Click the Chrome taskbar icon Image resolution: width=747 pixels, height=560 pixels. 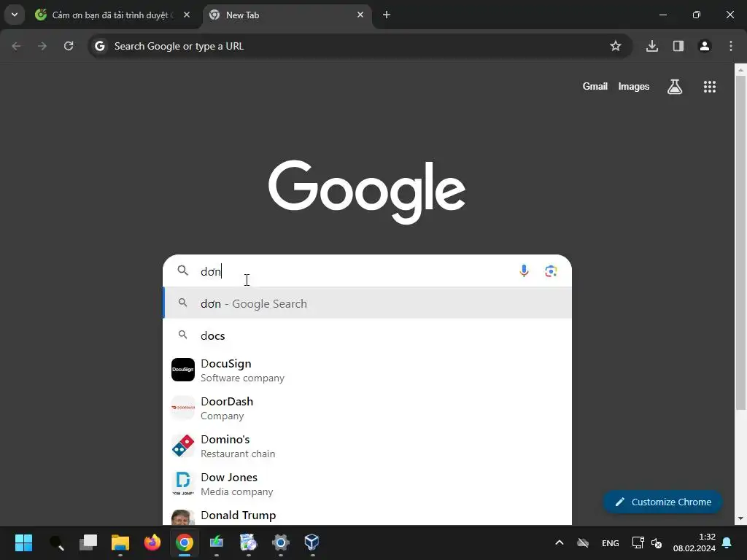click(185, 542)
